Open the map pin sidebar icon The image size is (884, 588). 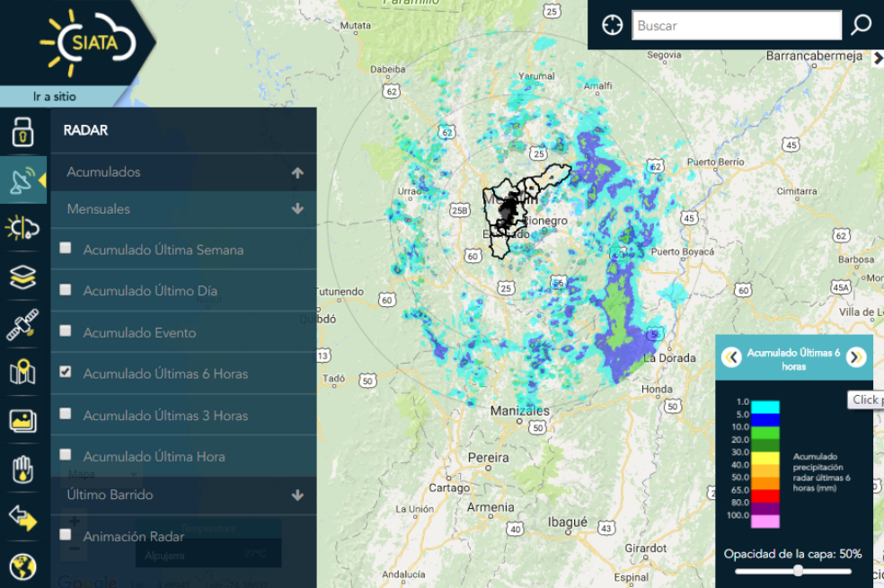(x=22, y=373)
